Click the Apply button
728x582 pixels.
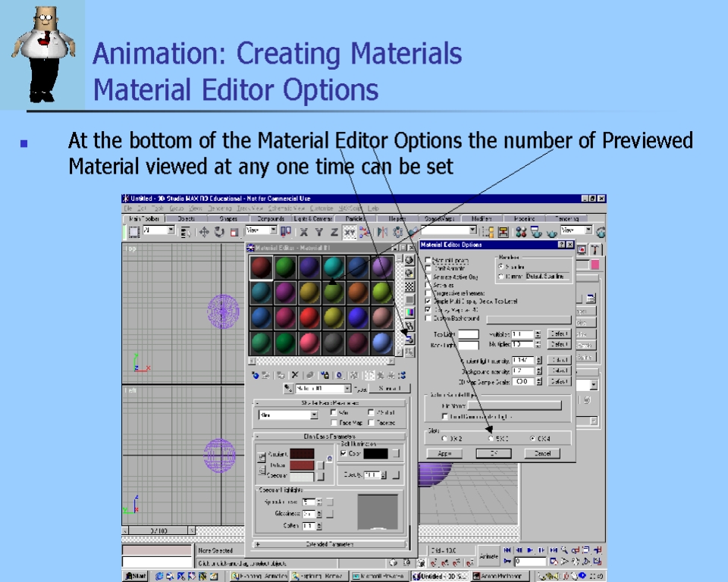coord(444,453)
